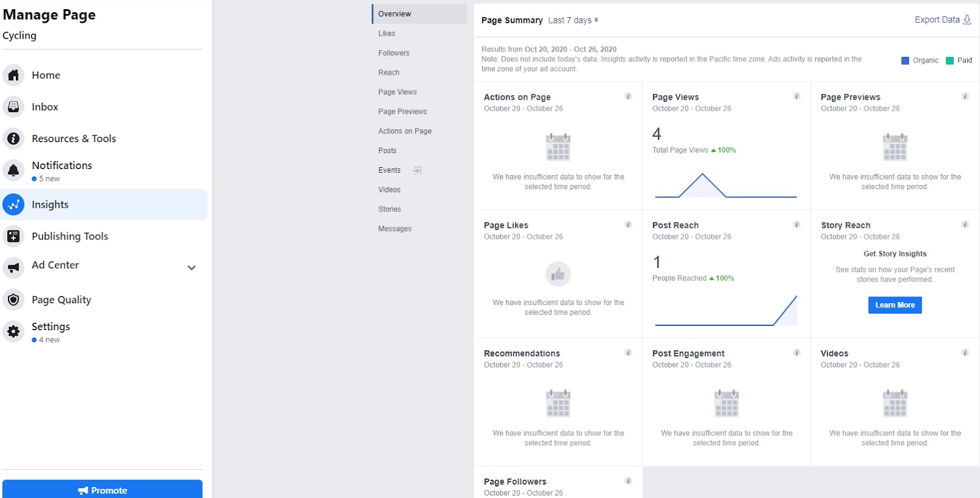
Task: Select Messages in the insights menu
Action: tap(395, 228)
